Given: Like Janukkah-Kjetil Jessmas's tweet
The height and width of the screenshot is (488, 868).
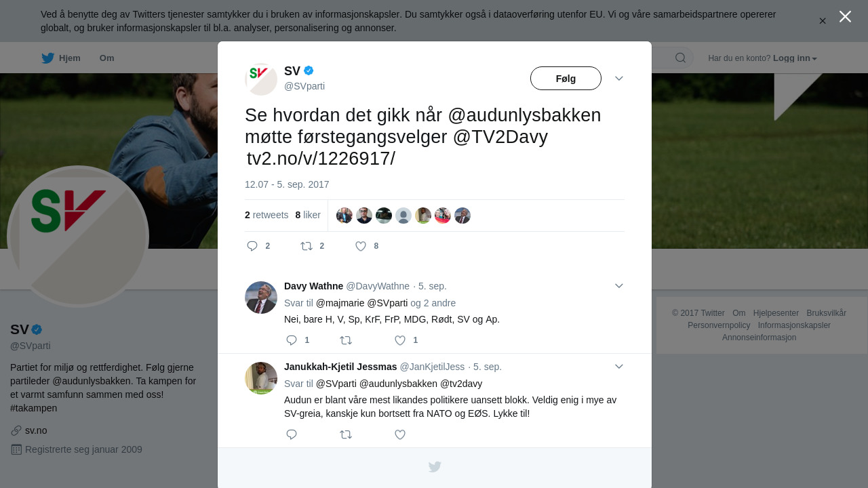Looking at the screenshot, I should point(400,434).
